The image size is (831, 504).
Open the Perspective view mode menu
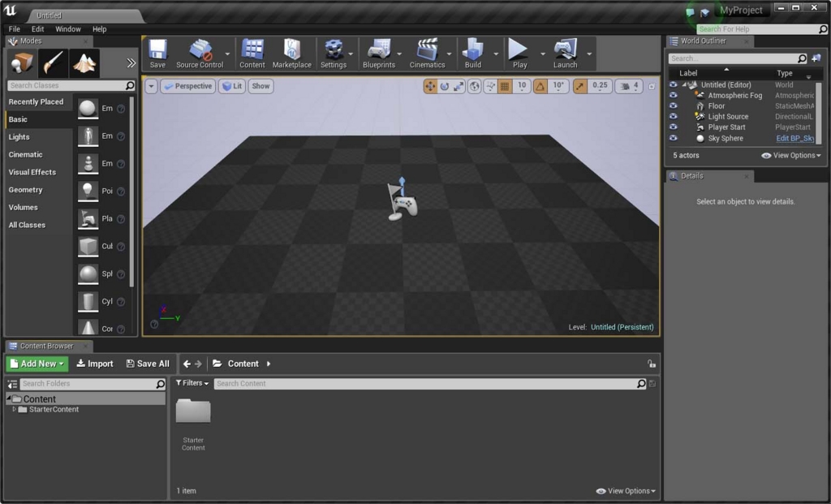(x=187, y=86)
